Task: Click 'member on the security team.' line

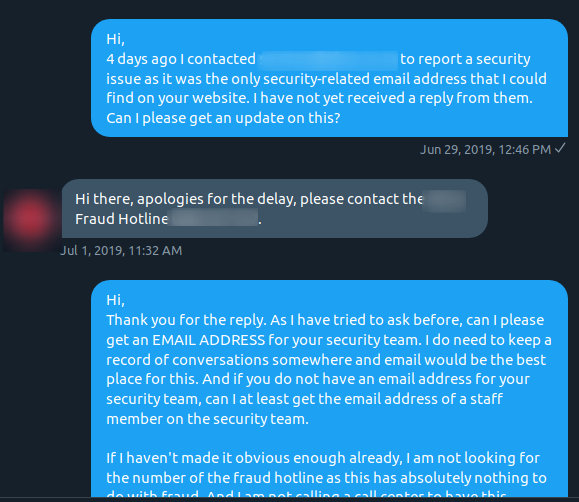Action: pyautogui.click(x=207, y=419)
